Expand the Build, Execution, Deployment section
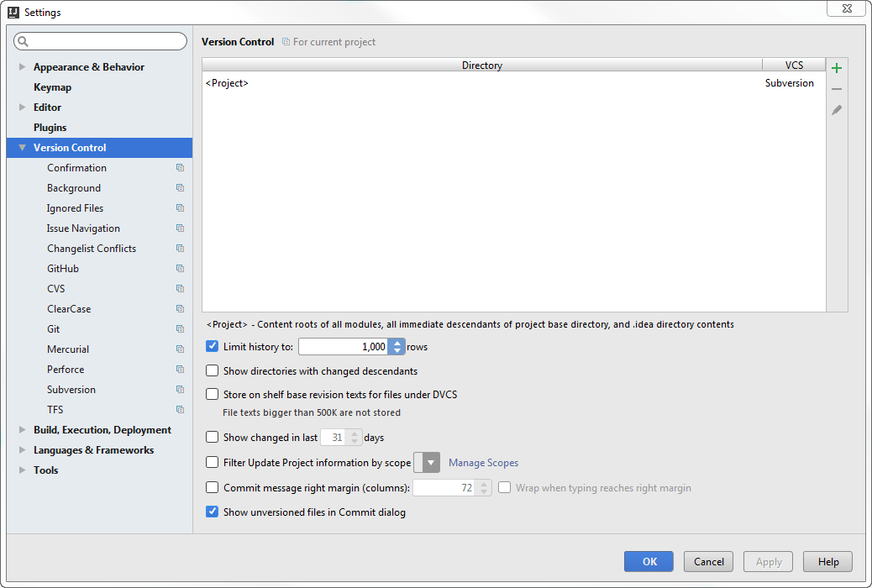 pos(21,429)
